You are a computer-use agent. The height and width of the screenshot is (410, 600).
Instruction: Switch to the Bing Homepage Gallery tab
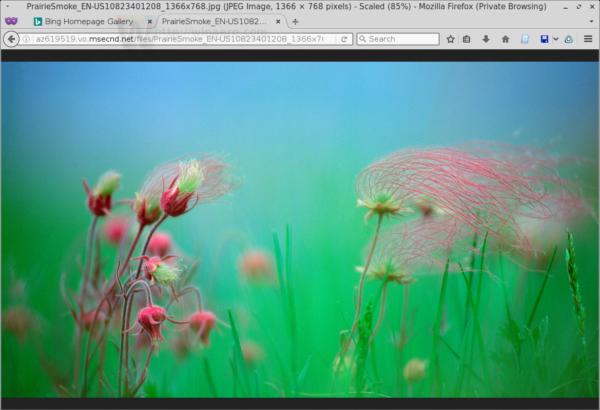[88, 21]
